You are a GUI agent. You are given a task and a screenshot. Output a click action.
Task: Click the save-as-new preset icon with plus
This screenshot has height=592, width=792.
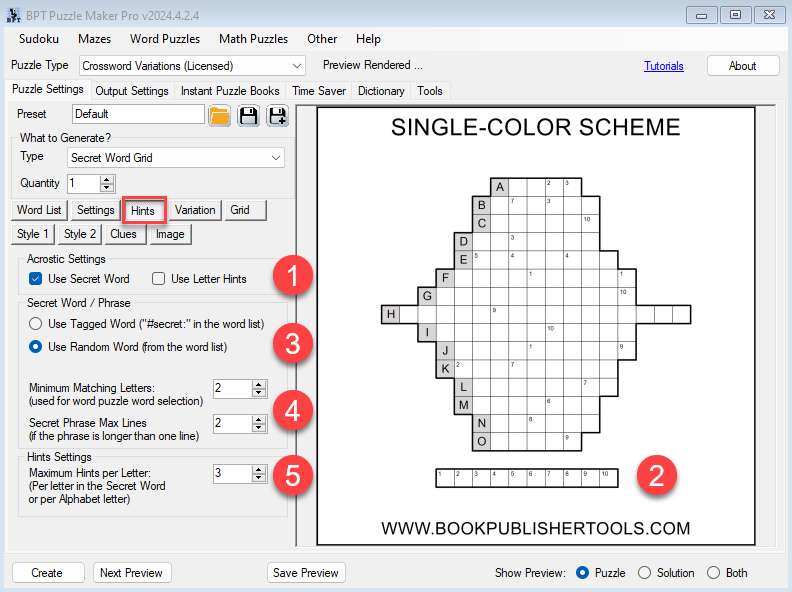coord(277,115)
